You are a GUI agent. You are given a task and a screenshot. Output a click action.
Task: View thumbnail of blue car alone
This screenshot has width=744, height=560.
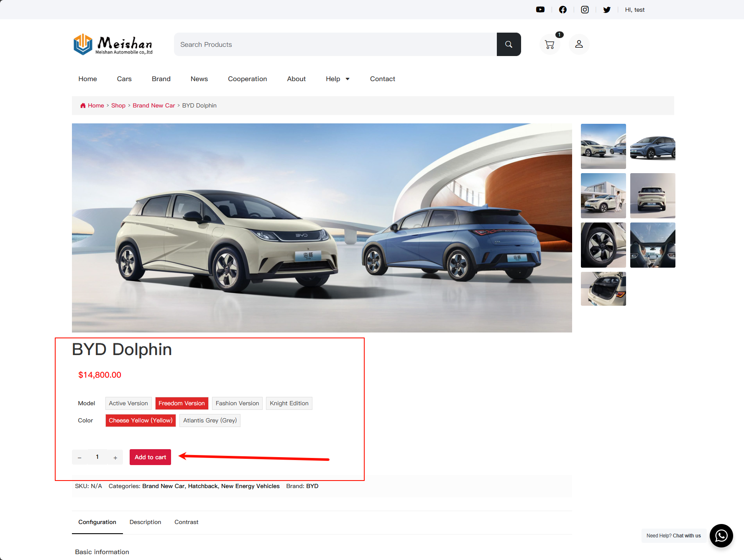tap(652, 146)
